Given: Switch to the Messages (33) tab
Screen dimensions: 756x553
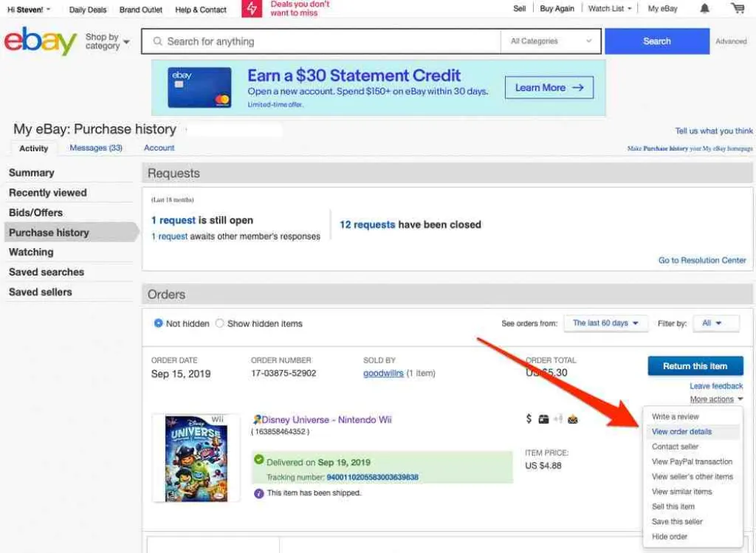Looking at the screenshot, I should [96, 148].
